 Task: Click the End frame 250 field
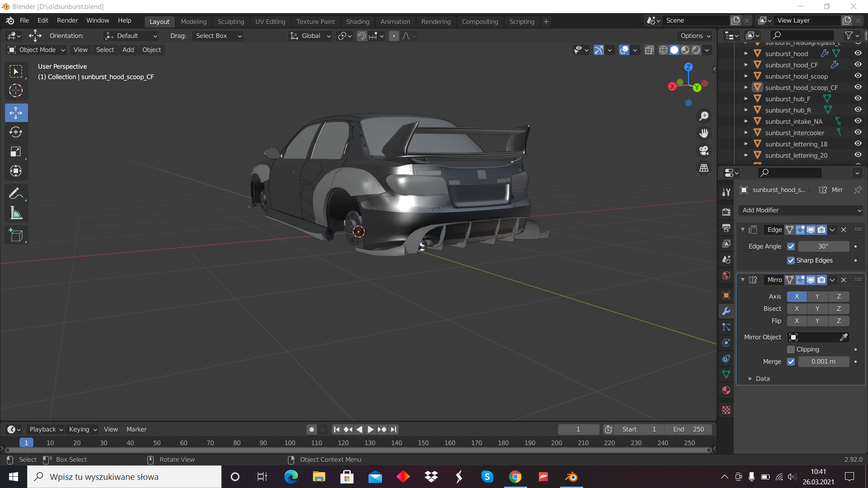pyautogui.click(x=689, y=429)
